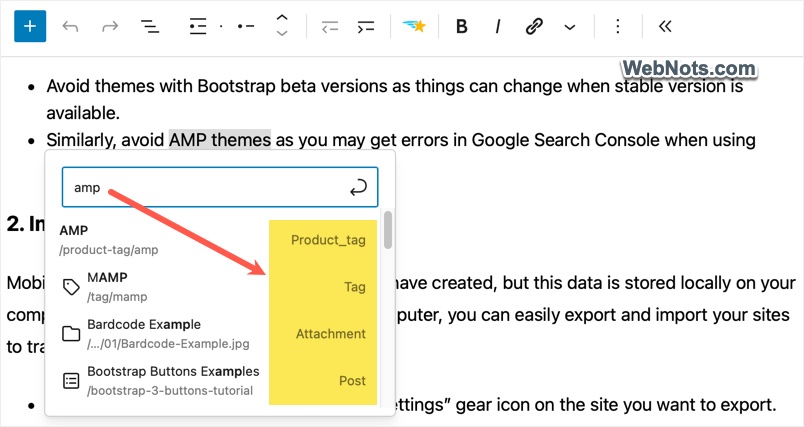This screenshot has width=804, height=427.
Task: Undo the last edit
Action: click(70, 26)
